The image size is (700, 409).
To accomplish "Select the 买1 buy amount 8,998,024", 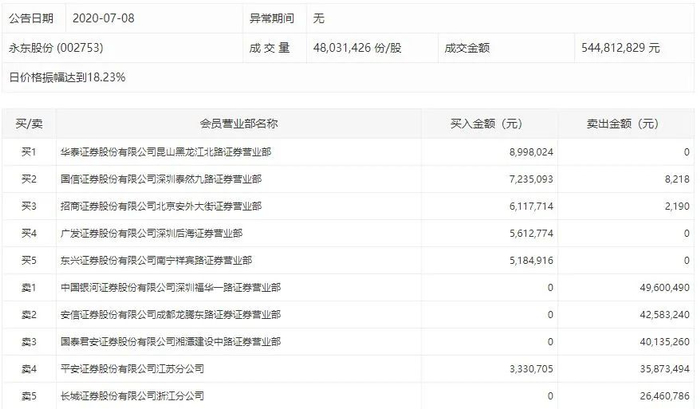I will coord(531,152).
